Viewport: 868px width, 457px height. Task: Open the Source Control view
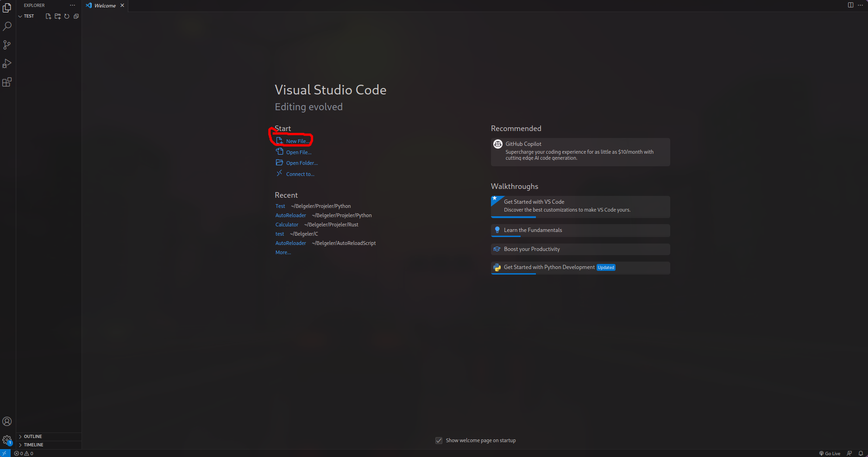tap(7, 45)
